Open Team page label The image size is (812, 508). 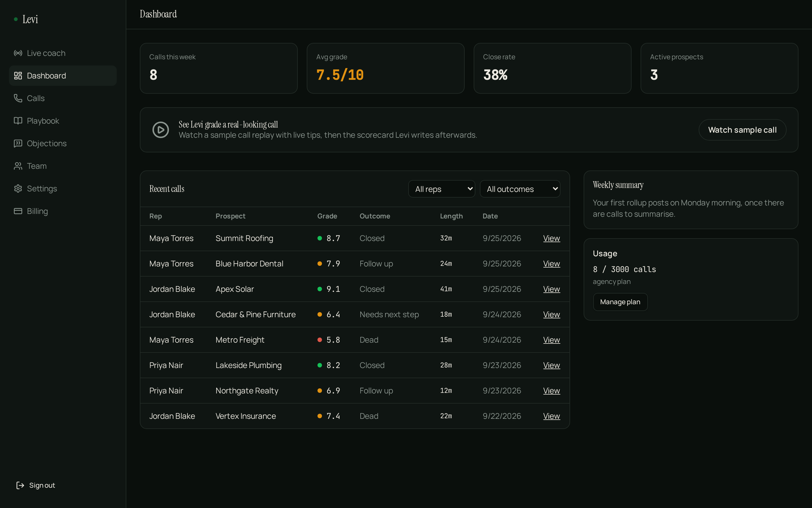click(x=37, y=166)
